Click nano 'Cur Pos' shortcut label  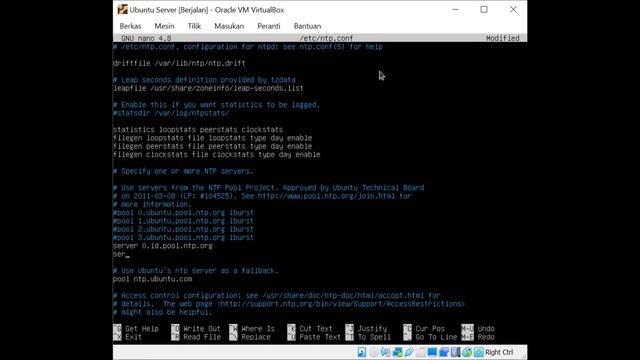pyautogui.click(x=430, y=329)
